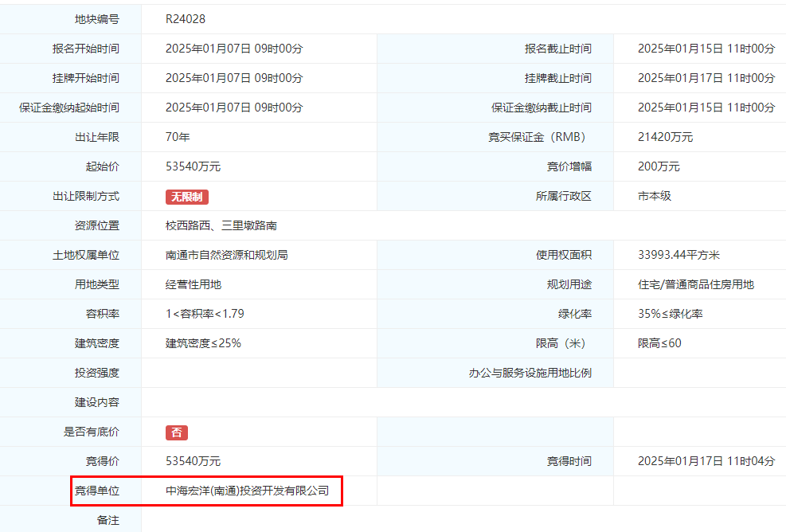Click the 起始价 value 53540万元
This screenshot has height=532, width=786.
tap(193, 166)
